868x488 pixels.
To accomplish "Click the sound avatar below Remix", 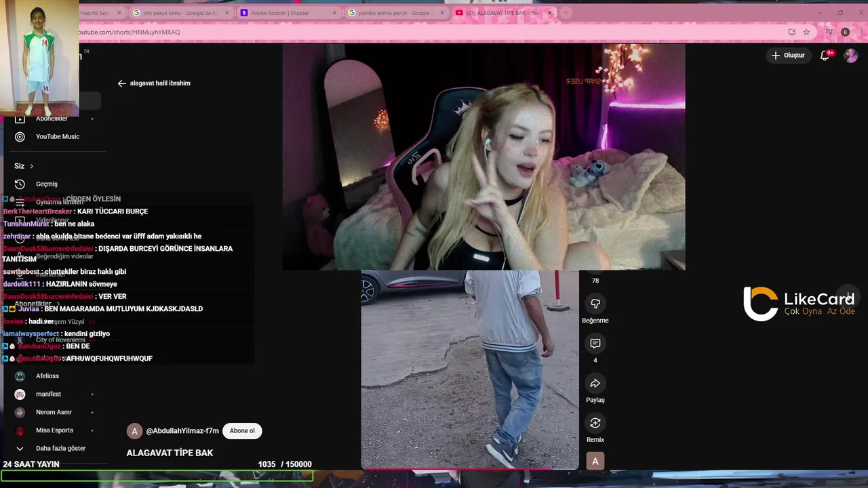I will pos(595,462).
